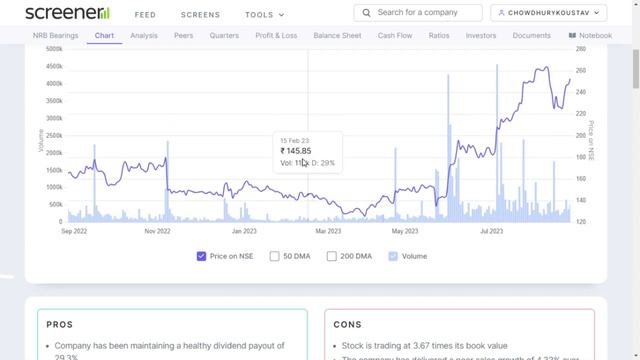Click the Nov 2022 axis label
This screenshot has height=360, width=640.
point(157,231)
